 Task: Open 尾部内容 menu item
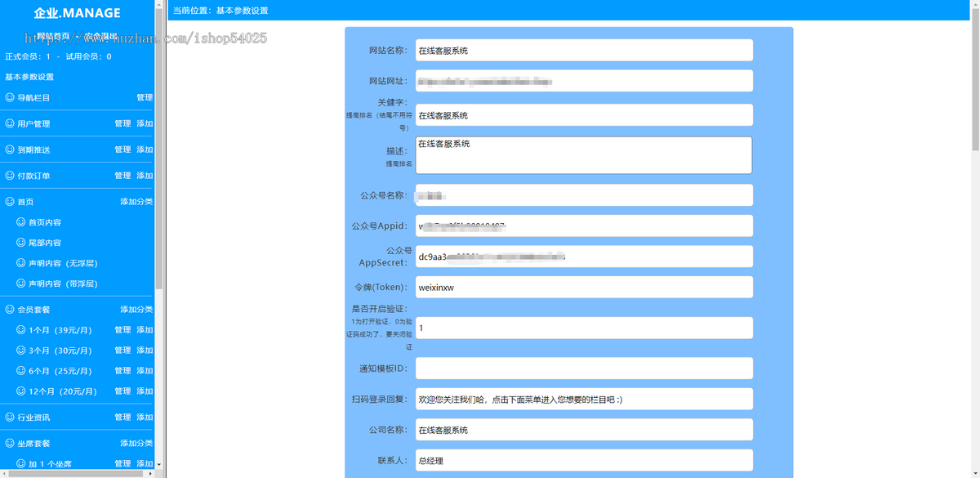pos(45,243)
